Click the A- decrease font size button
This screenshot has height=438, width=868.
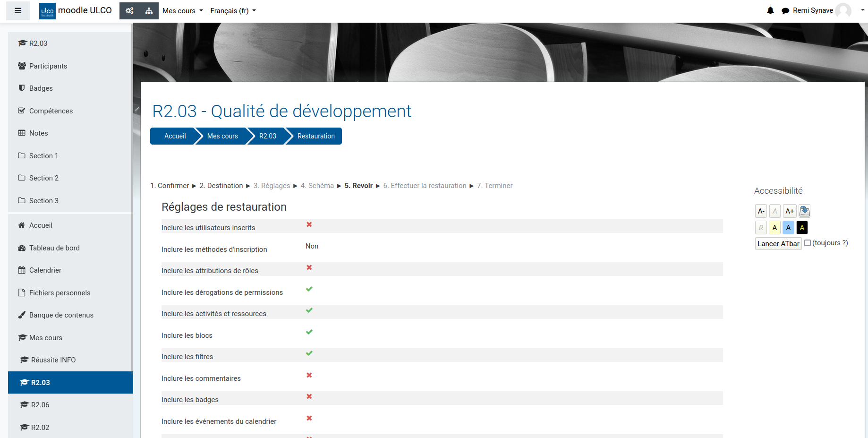point(761,211)
